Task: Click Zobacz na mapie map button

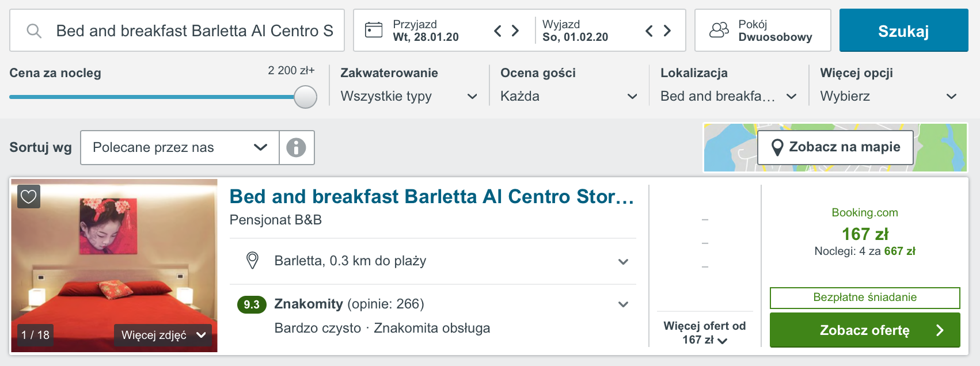Action: pyautogui.click(x=835, y=147)
